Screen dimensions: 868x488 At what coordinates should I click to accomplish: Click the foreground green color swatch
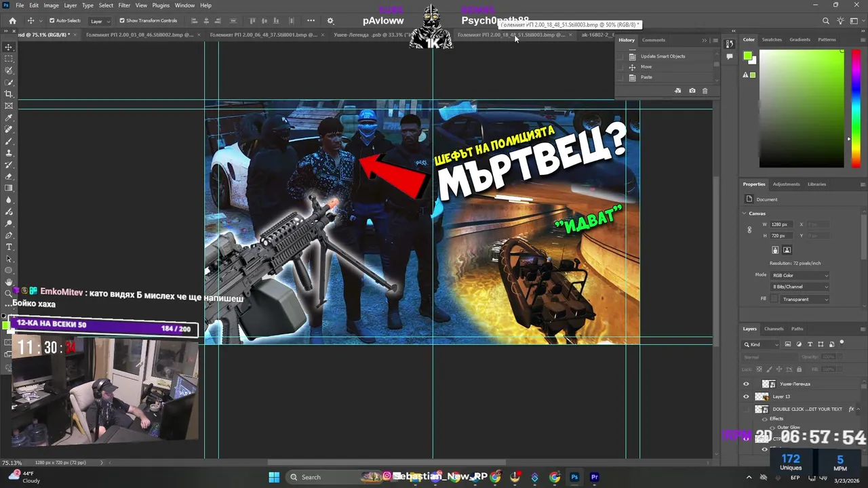[x=747, y=56]
